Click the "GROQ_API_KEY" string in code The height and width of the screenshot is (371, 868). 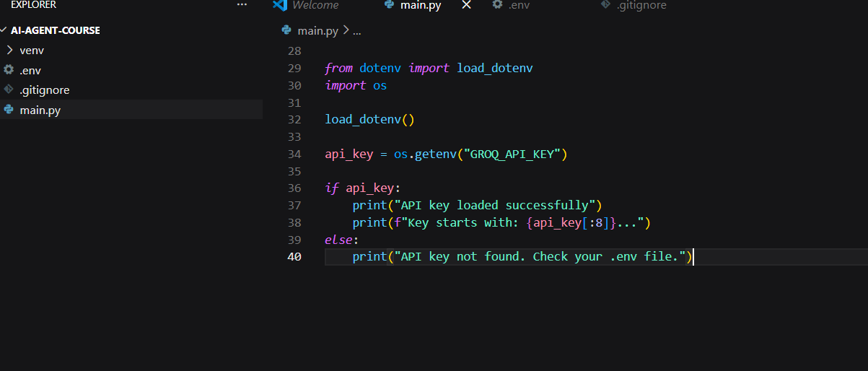coord(512,154)
